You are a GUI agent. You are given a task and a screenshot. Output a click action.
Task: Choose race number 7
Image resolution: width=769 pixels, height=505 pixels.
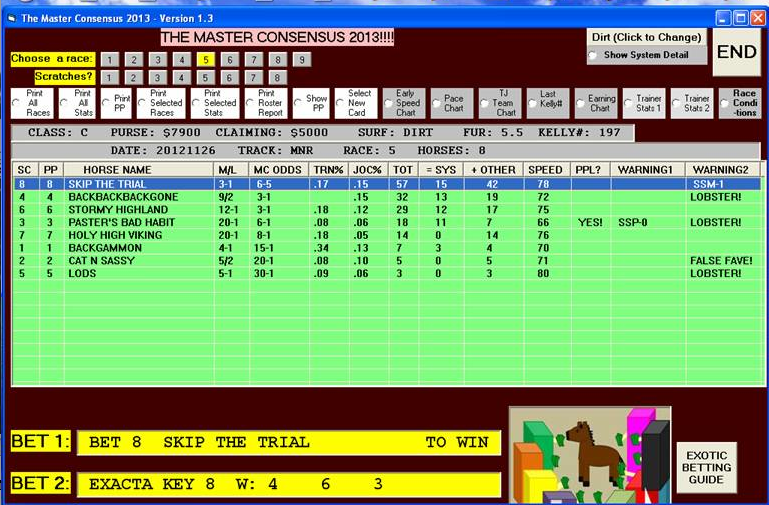[x=253, y=60]
